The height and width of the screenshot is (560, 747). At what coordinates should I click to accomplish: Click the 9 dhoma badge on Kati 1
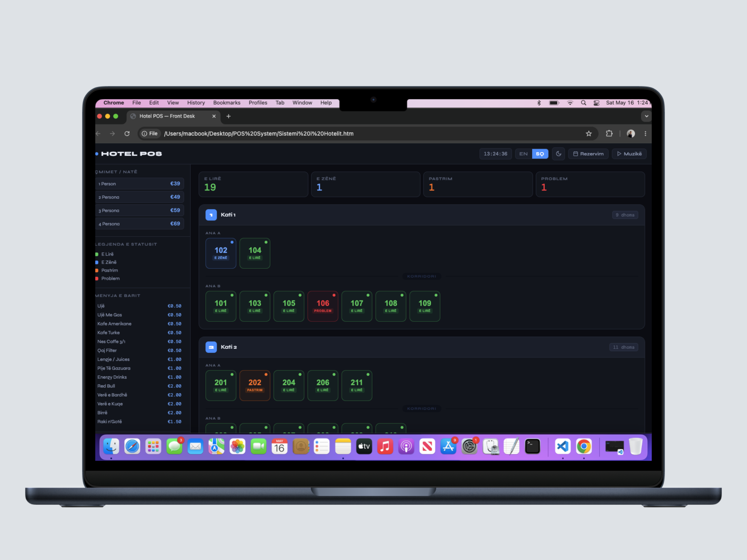pos(625,215)
